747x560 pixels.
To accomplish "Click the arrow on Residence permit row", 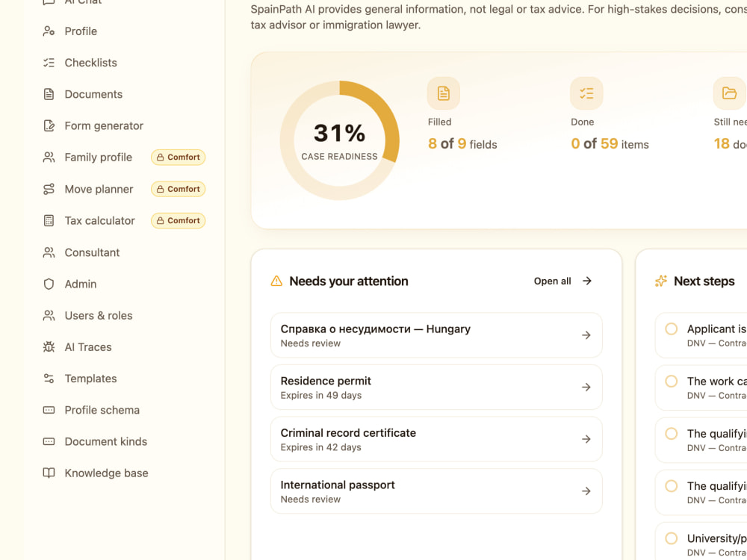I will coord(586,387).
